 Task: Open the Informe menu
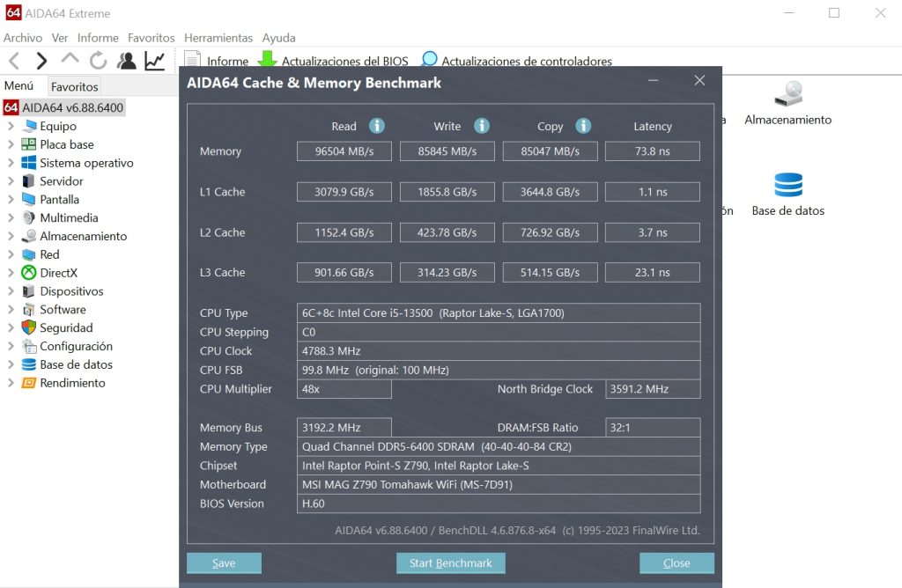coord(98,38)
